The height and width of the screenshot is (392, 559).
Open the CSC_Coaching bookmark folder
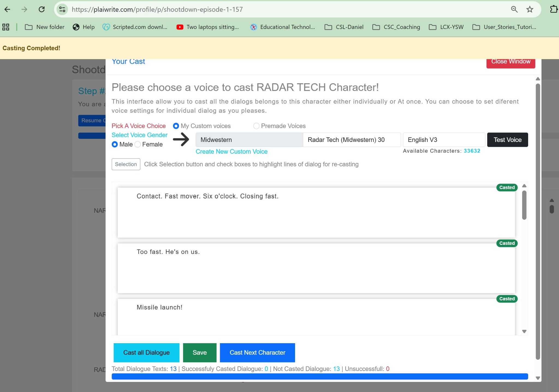click(x=396, y=27)
